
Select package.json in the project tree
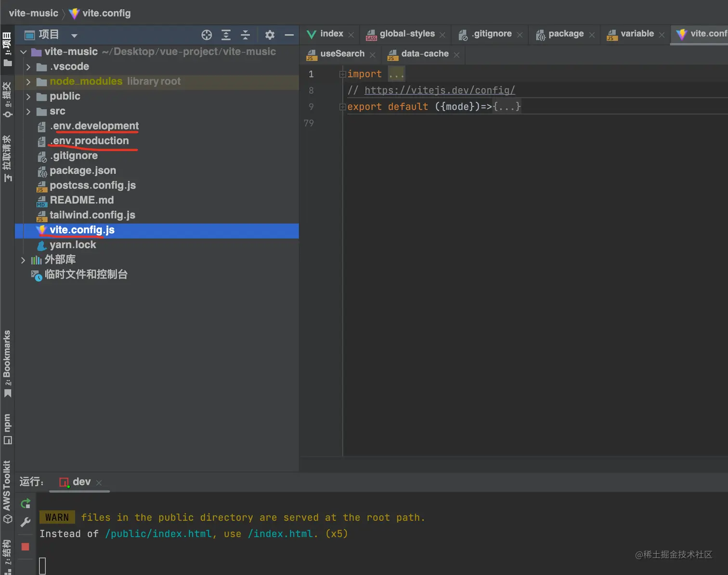tap(83, 171)
